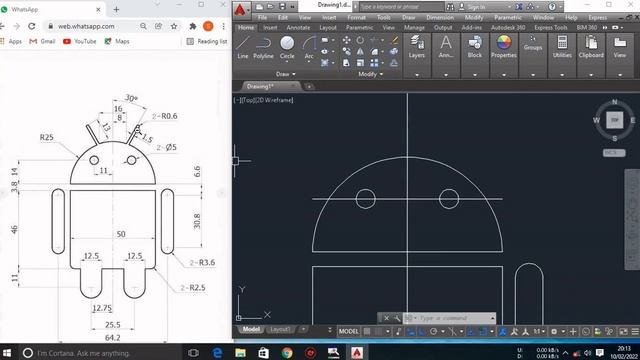Click Save in the Quick Access toolbar
This screenshot has height=360, width=640.
pos(282,7)
